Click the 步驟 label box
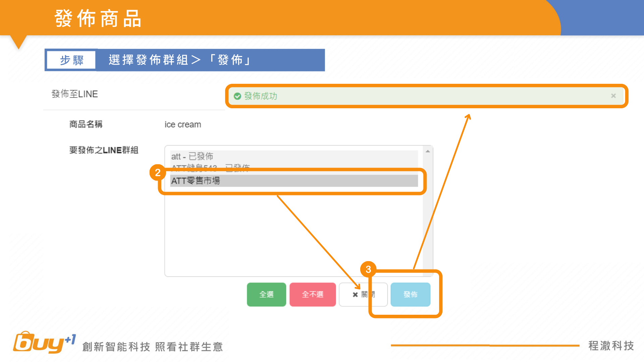This screenshot has width=644, height=362. pos(71,60)
